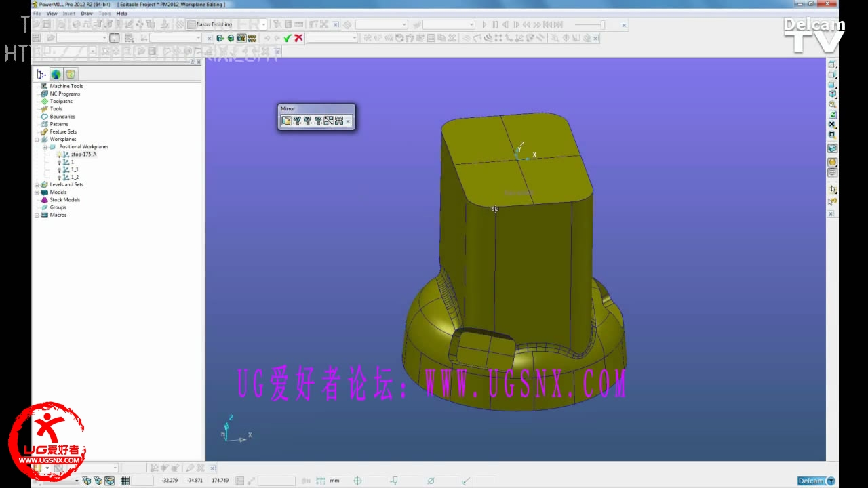Click the Delcam logo in bottom corner
This screenshot has width=868, height=488.
tap(816, 481)
